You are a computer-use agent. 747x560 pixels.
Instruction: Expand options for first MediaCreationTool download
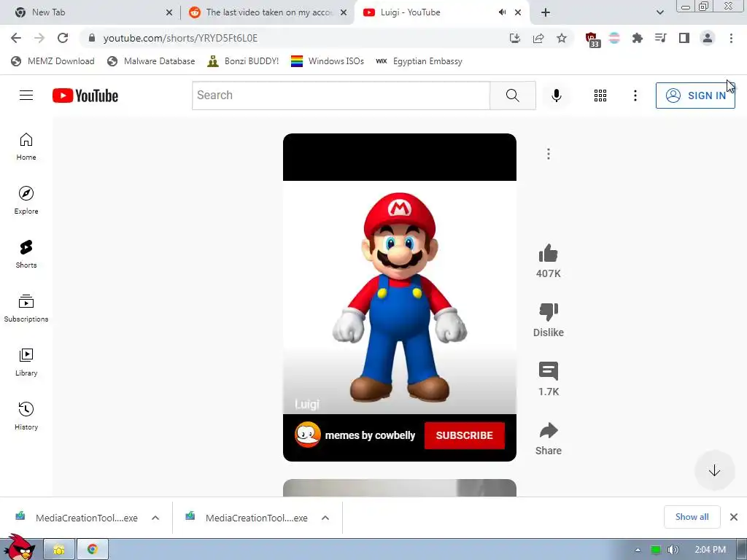tap(155, 518)
